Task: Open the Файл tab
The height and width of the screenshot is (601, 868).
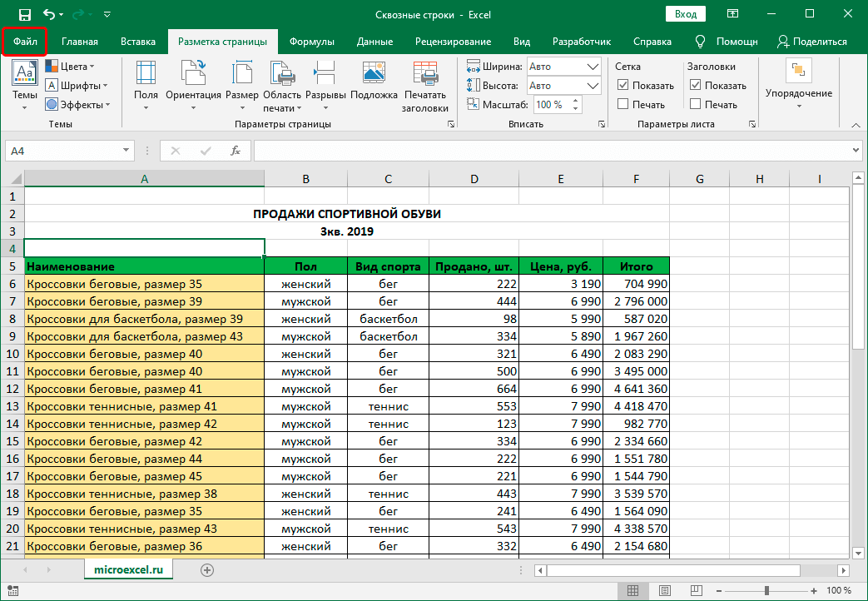Action: pyautogui.click(x=24, y=42)
